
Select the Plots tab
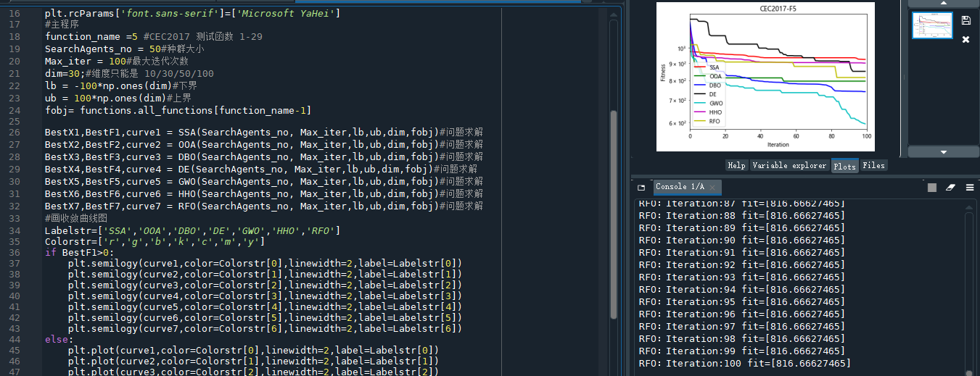(x=844, y=166)
